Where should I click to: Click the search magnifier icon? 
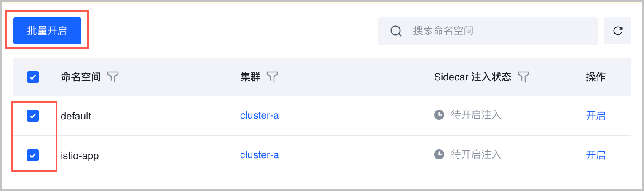[396, 31]
